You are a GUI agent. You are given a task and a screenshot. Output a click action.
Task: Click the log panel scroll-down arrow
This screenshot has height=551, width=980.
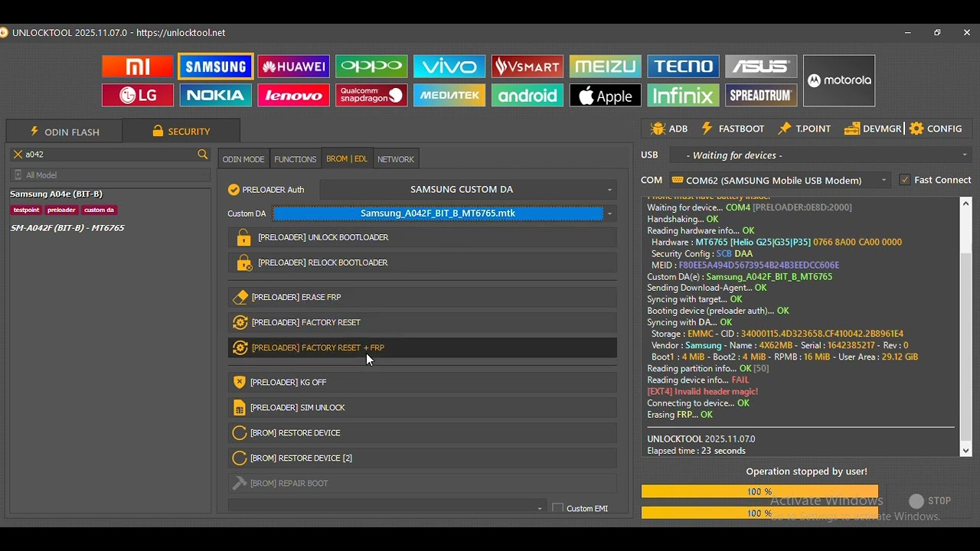(966, 451)
